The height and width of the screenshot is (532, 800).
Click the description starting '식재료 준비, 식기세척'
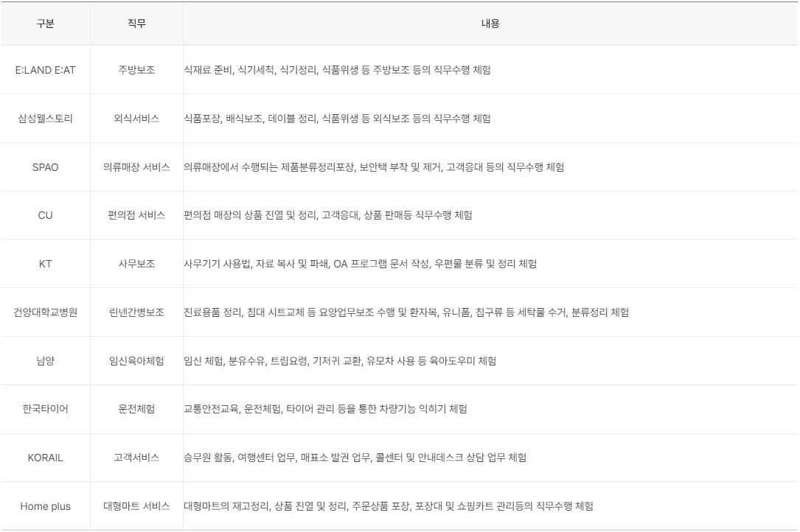coord(337,70)
